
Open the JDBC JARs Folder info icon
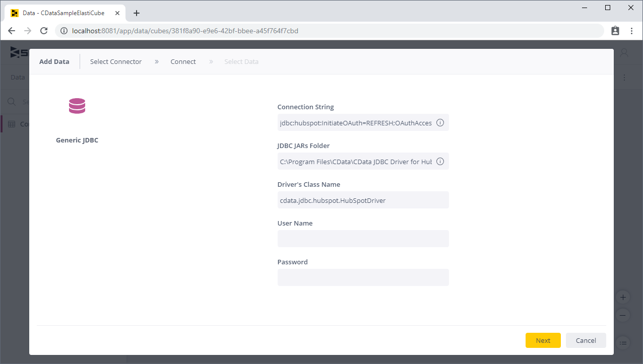440,161
